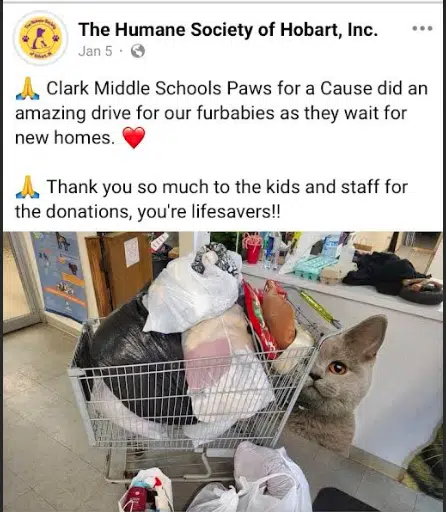The width and height of the screenshot is (446, 512).
Task: Click the wooden cabinet behind the cart
Action: click(118, 272)
